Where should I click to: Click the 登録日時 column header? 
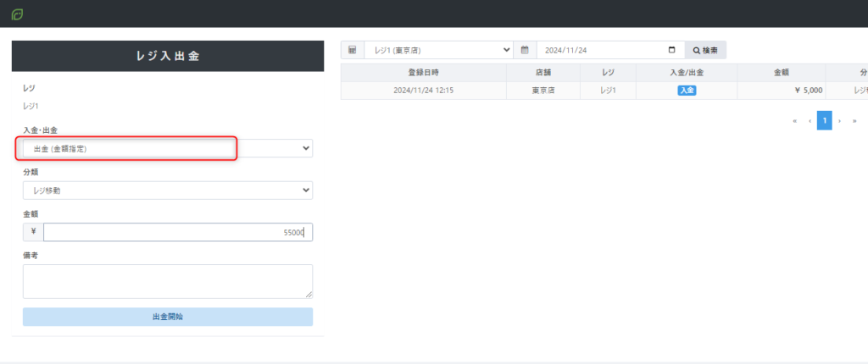(424, 73)
